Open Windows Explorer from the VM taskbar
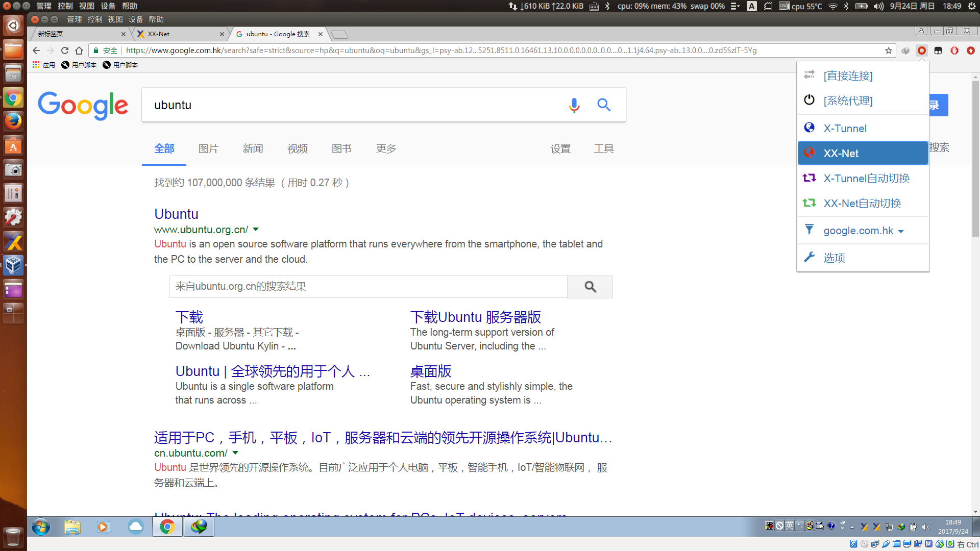This screenshot has height=551, width=980. click(x=72, y=527)
